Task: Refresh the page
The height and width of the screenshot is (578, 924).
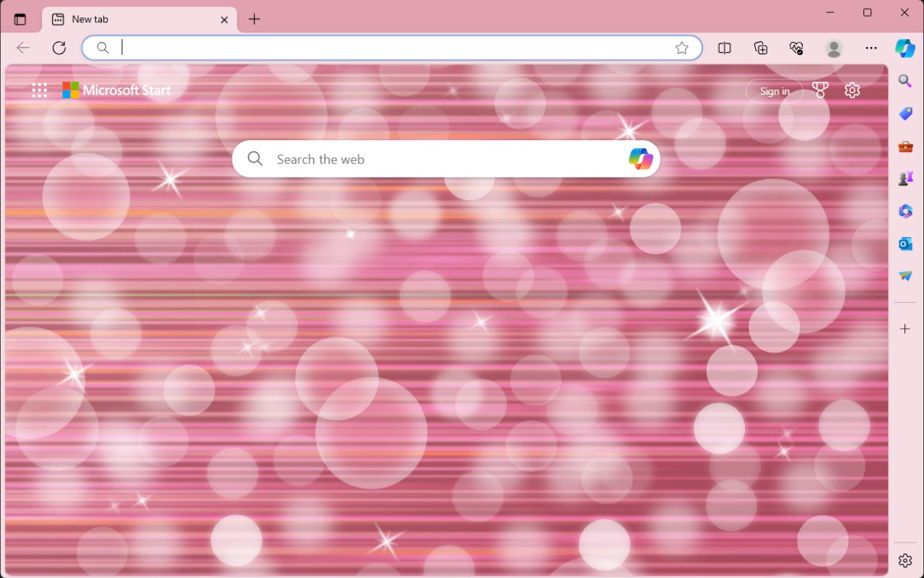Action: pyautogui.click(x=59, y=48)
